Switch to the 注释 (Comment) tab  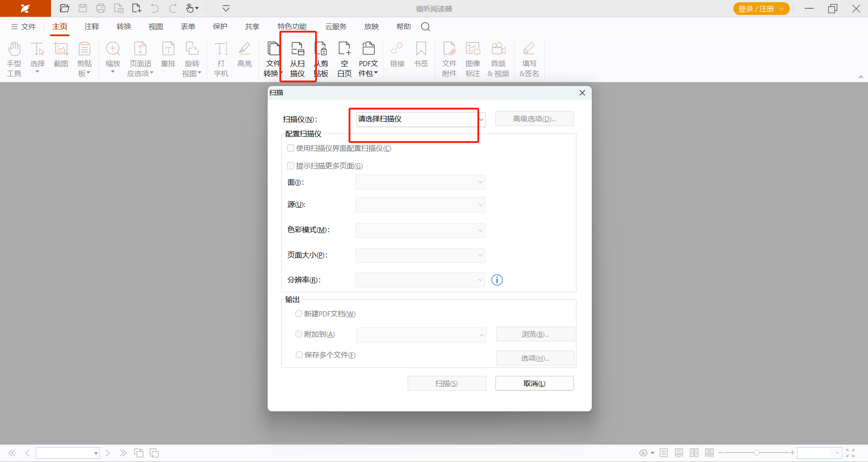click(91, 27)
